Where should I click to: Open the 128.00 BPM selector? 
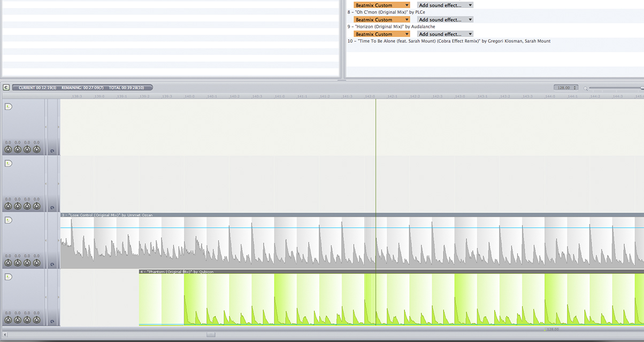pyautogui.click(x=566, y=88)
